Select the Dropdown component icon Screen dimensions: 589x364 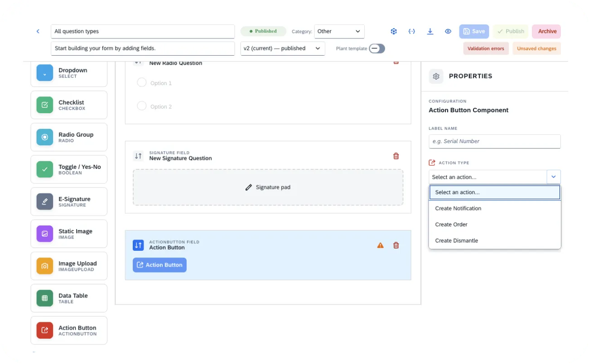point(45,73)
